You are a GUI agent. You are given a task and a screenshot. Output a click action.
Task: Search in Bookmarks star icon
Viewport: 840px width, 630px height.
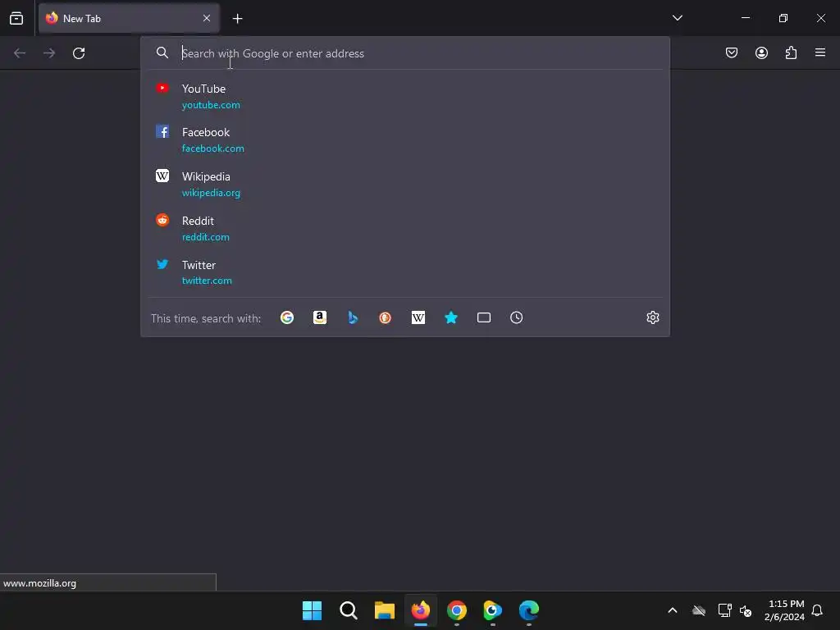point(451,317)
